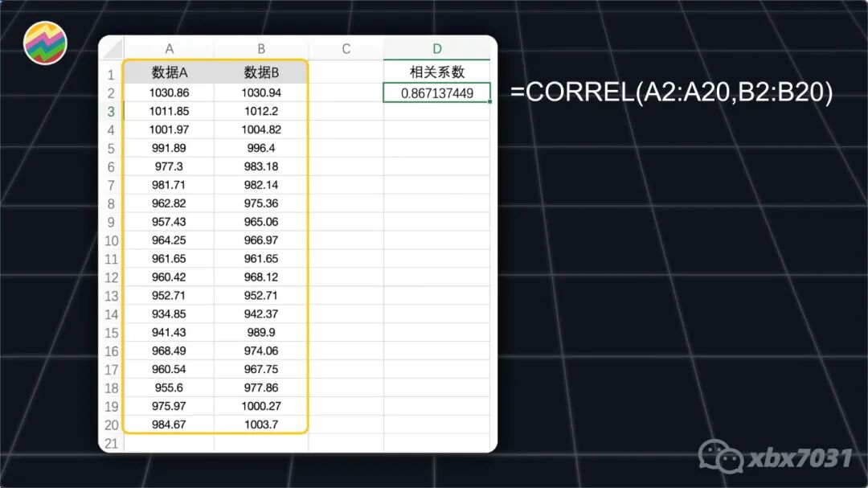868x488 pixels.
Task: Click cell with value 934.85
Action: pos(169,314)
